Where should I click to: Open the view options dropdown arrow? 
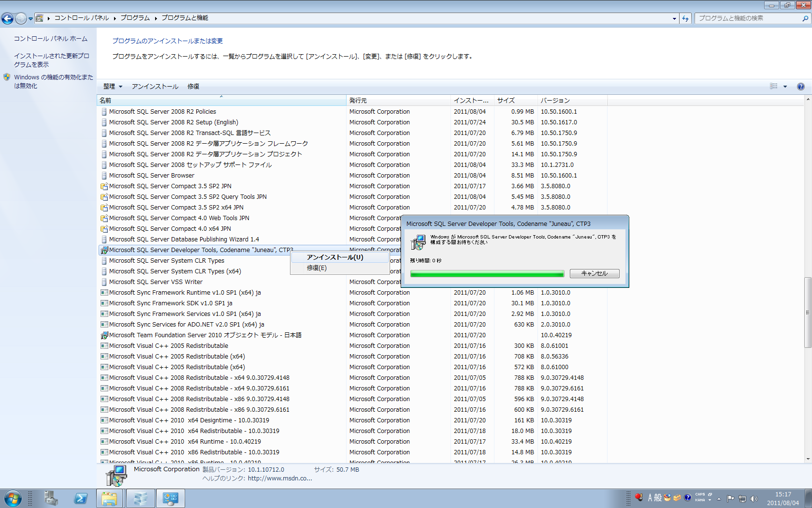tap(785, 87)
